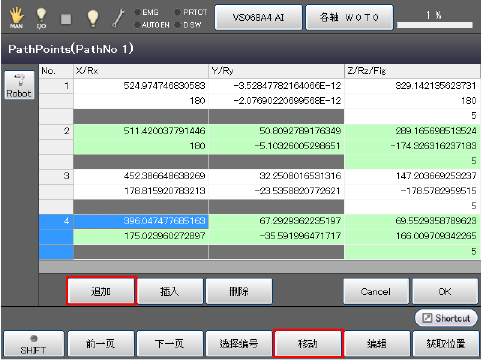Viewport: 481px width, 360px height.
Task: Select Y cell 67.2929362235197
Action: click(277, 221)
